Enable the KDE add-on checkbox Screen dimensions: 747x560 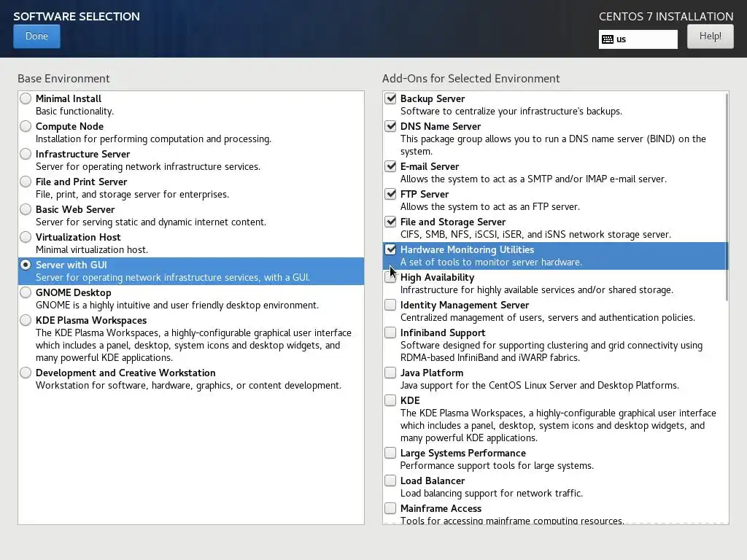390,400
